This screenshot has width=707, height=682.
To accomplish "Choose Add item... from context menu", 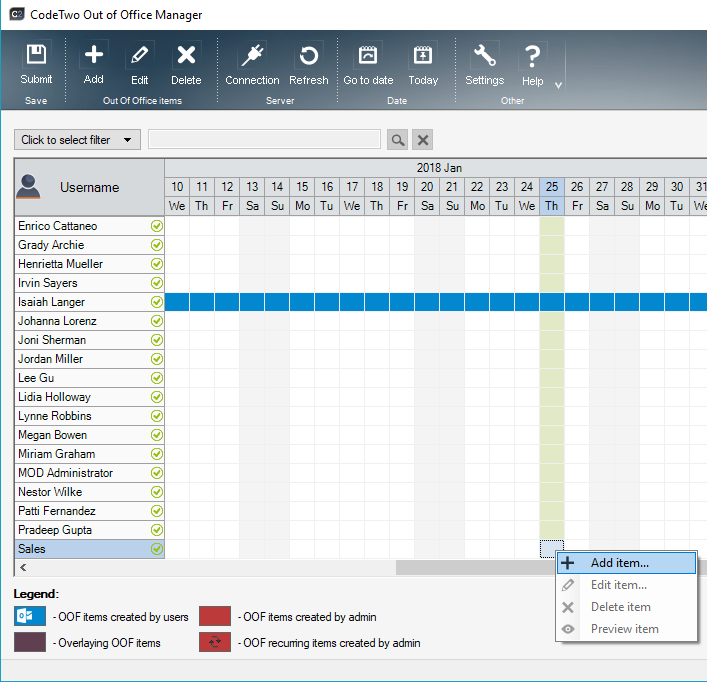I will [626, 563].
